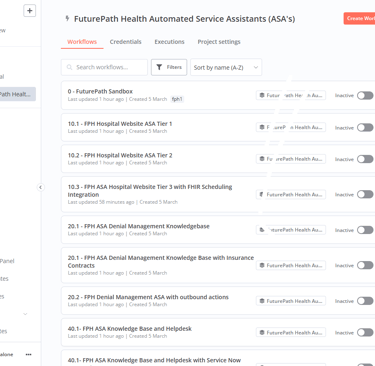This screenshot has width=375, height=366.
Task: Click the fph1 tag on Sandbox row
Action: pyautogui.click(x=177, y=99)
